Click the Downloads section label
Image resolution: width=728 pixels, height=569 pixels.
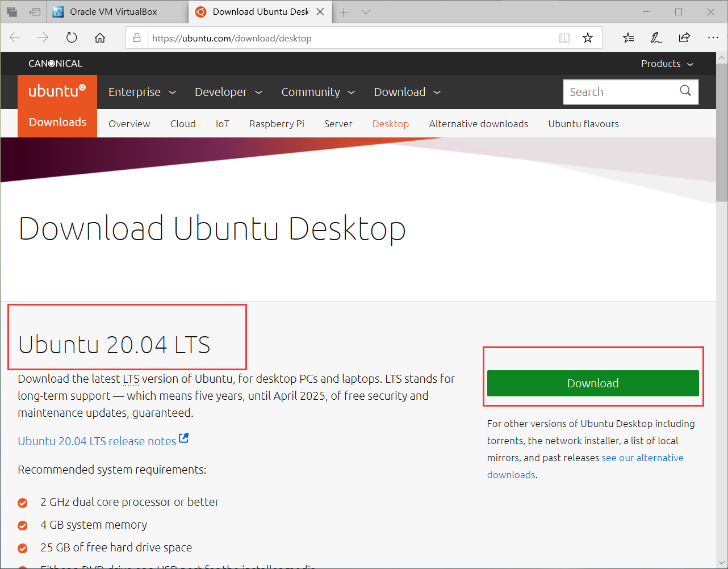point(57,123)
